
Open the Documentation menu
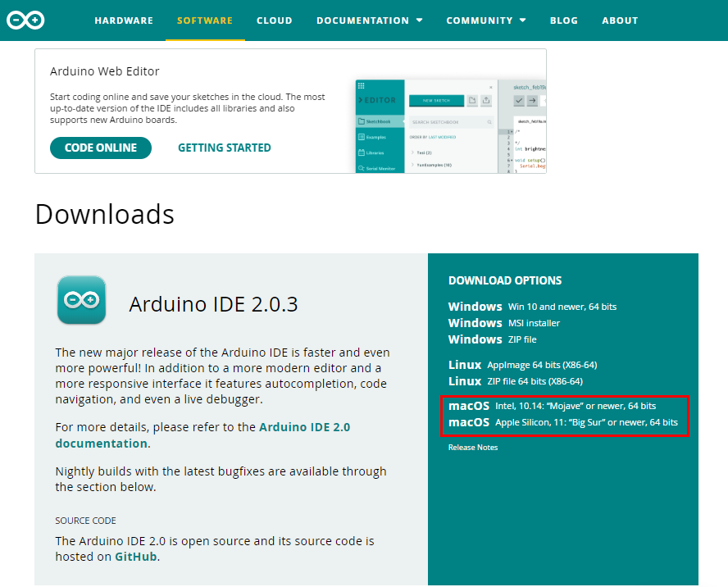(362, 20)
